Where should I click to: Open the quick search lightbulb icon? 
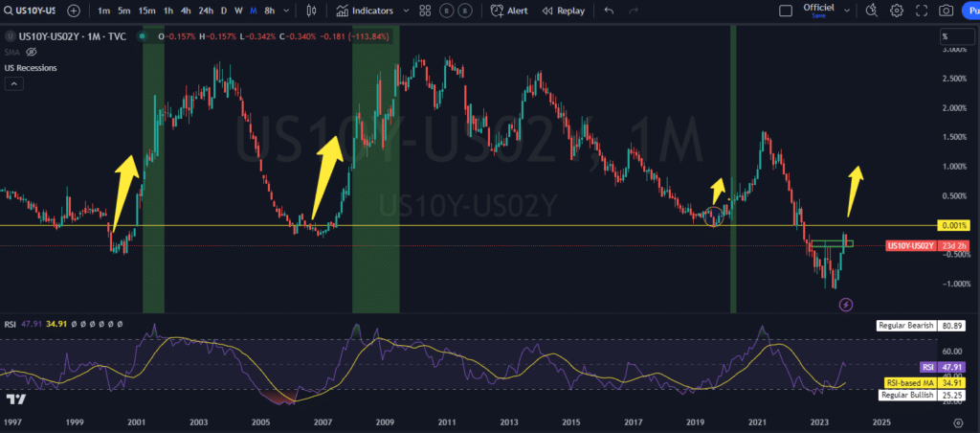(x=871, y=11)
